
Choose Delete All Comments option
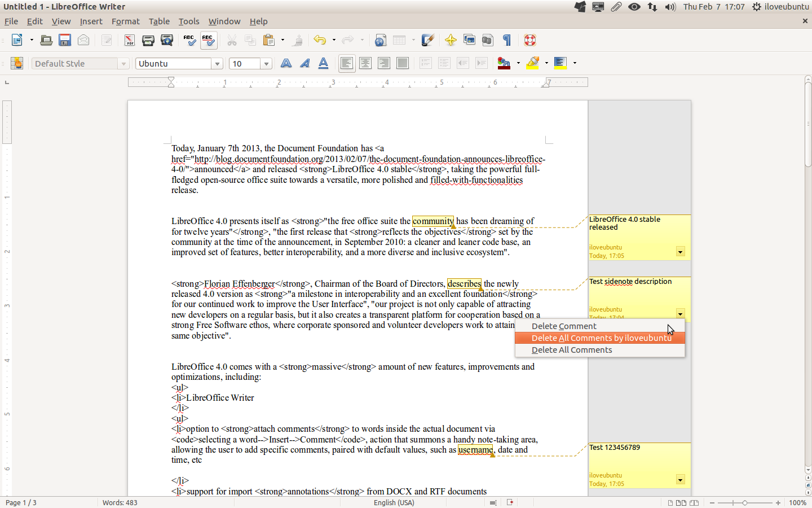click(x=600, y=350)
